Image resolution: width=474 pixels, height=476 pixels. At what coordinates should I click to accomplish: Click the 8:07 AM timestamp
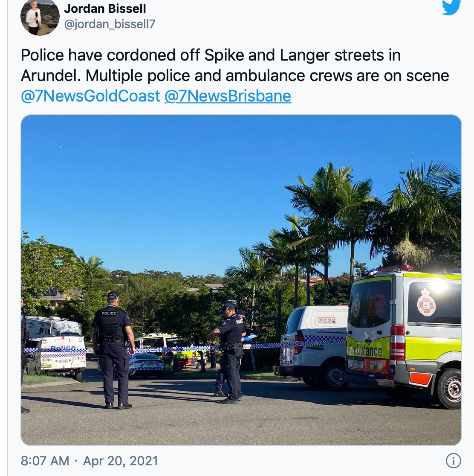pyautogui.click(x=45, y=461)
